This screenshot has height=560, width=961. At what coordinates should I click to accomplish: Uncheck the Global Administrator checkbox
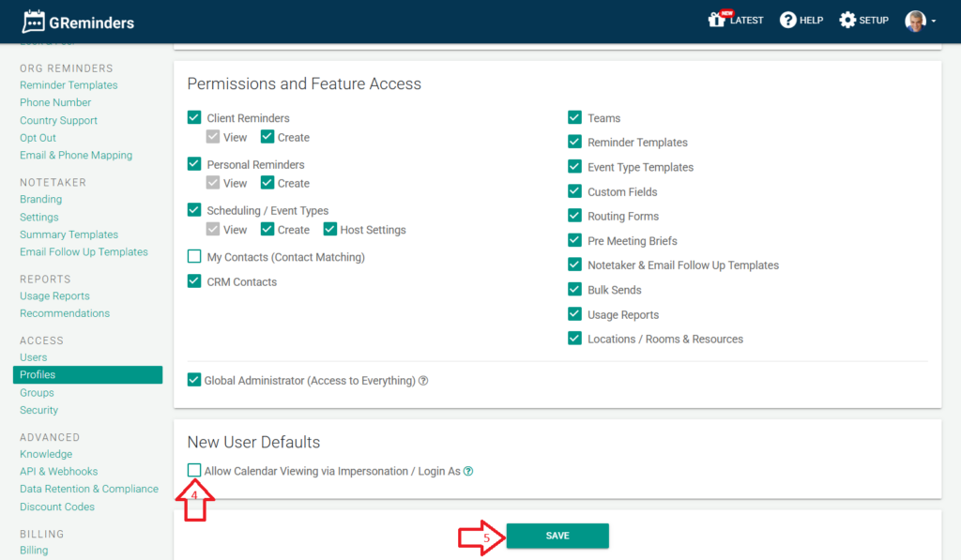(x=194, y=380)
